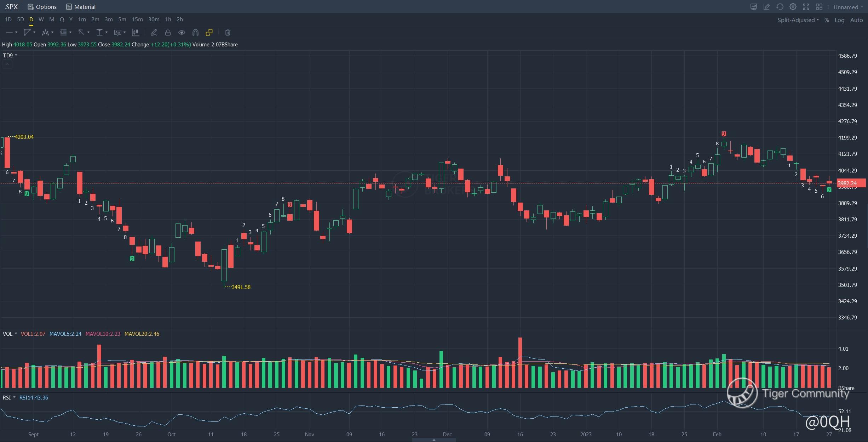Enter fullscreen with the expand arrows icon
Screen dimensions: 868x442
806,7
